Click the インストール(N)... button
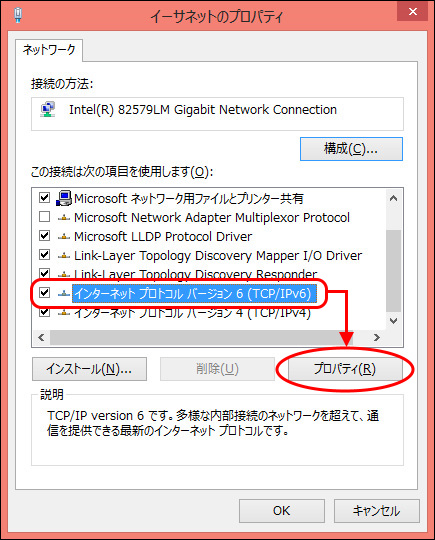Image resolution: width=435 pixels, height=540 pixels. (x=89, y=369)
